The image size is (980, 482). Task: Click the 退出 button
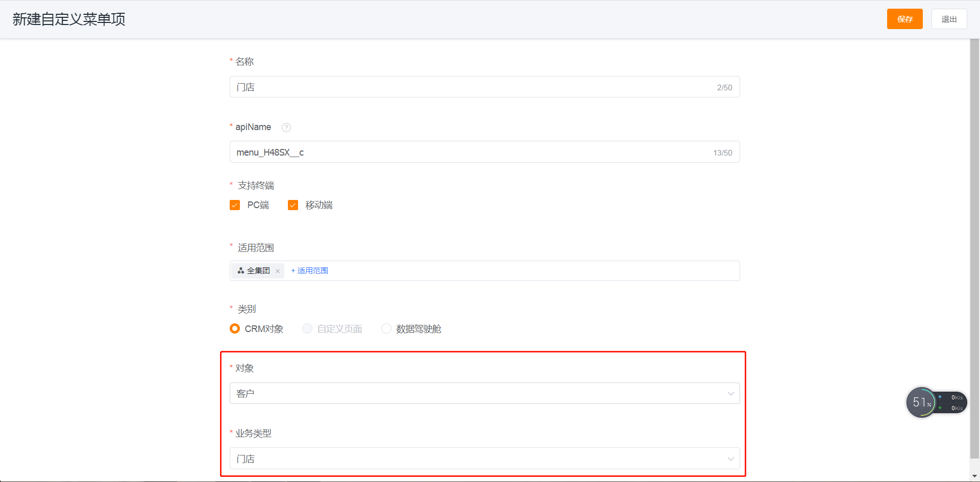pos(949,19)
